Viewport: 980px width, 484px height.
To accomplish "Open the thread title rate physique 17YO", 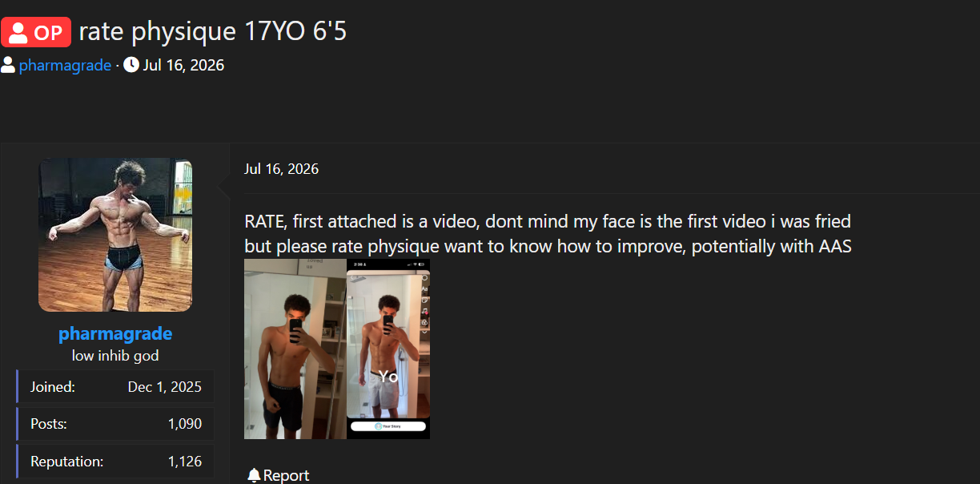I will coord(213,32).
